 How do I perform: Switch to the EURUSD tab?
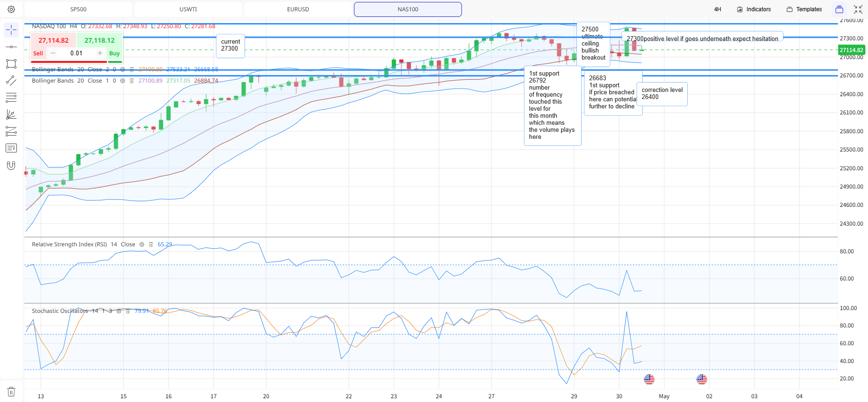(x=298, y=9)
